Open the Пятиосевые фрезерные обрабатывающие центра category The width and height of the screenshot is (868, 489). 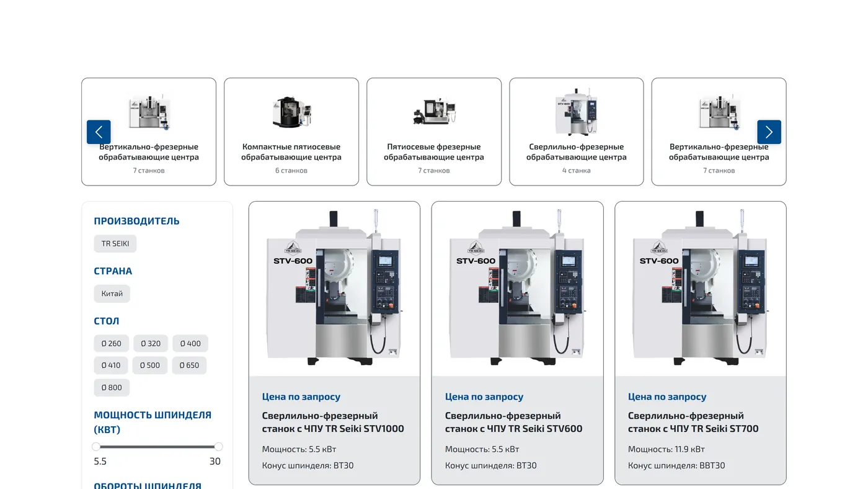[x=434, y=132]
